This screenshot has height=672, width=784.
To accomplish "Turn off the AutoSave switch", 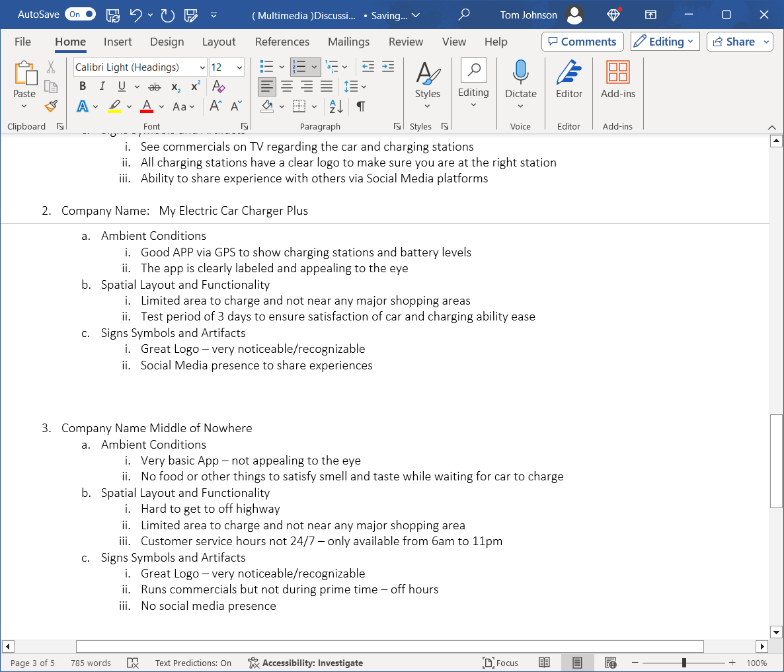I will point(80,14).
